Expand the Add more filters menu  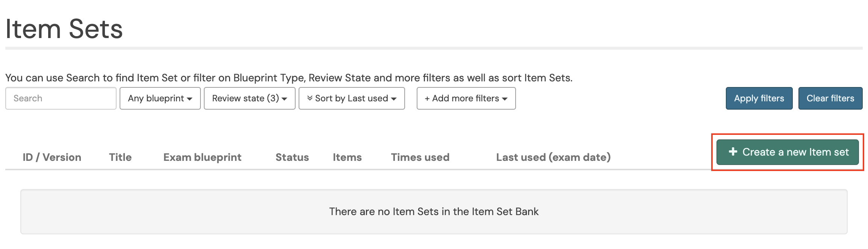(x=466, y=98)
